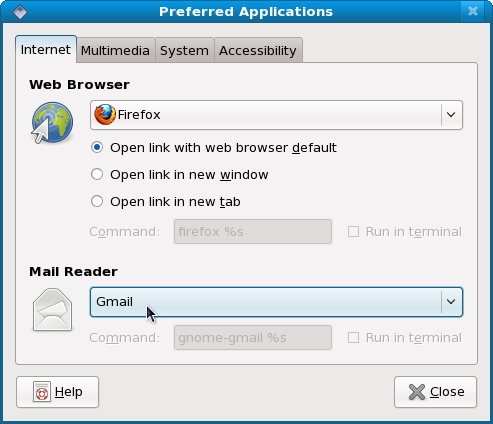Click the firefox %s command field

click(253, 232)
